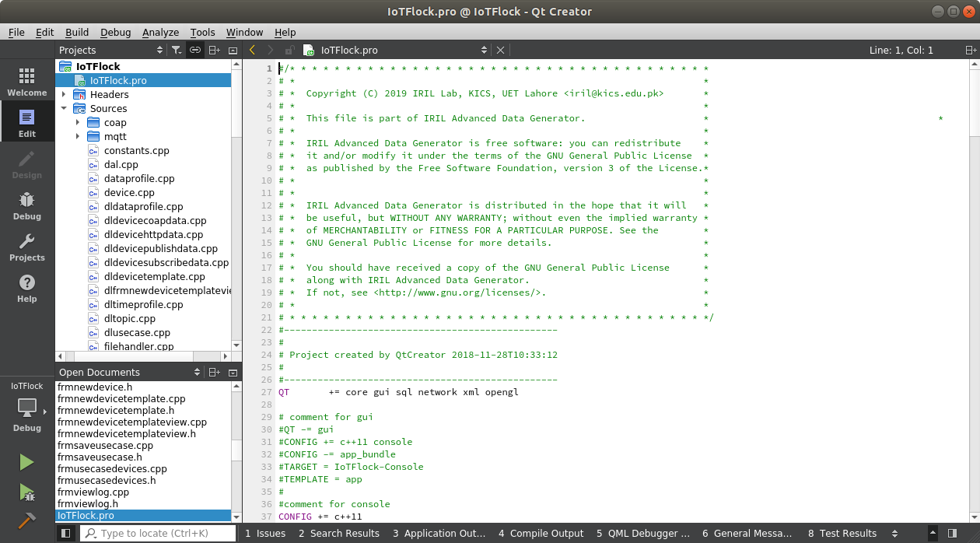This screenshot has height=543, width=980.
Task: Expand the coap folder
Action: point(78,122)
